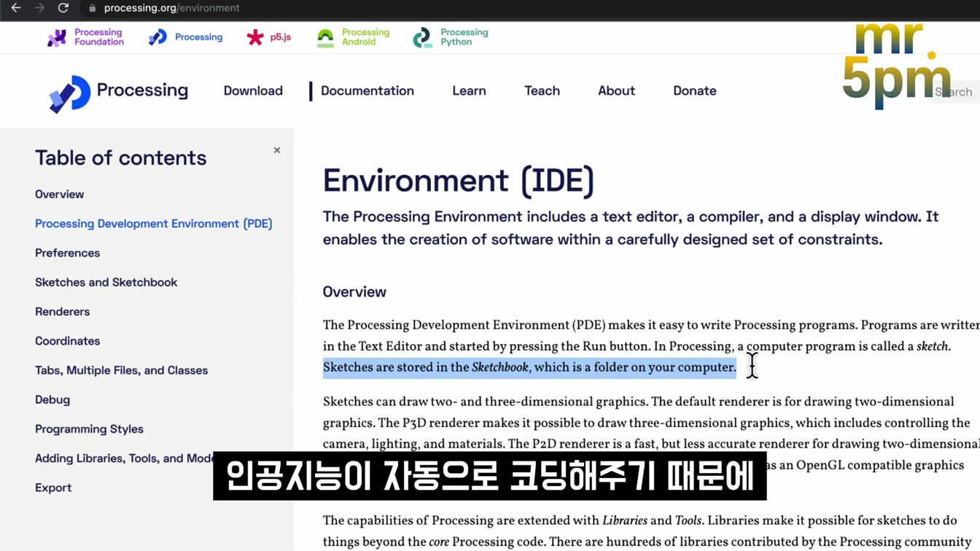Click the blue Processing logo in top strip

pos(157,37)
